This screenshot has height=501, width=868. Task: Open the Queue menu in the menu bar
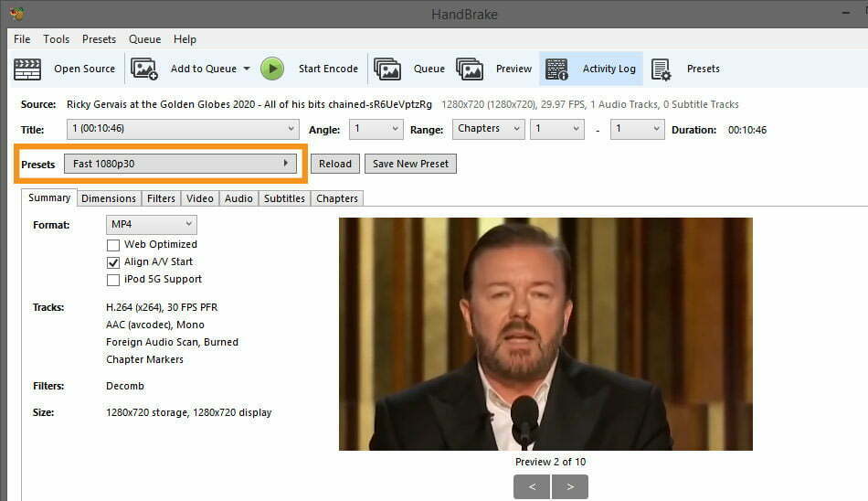click(x=145, y=39)
